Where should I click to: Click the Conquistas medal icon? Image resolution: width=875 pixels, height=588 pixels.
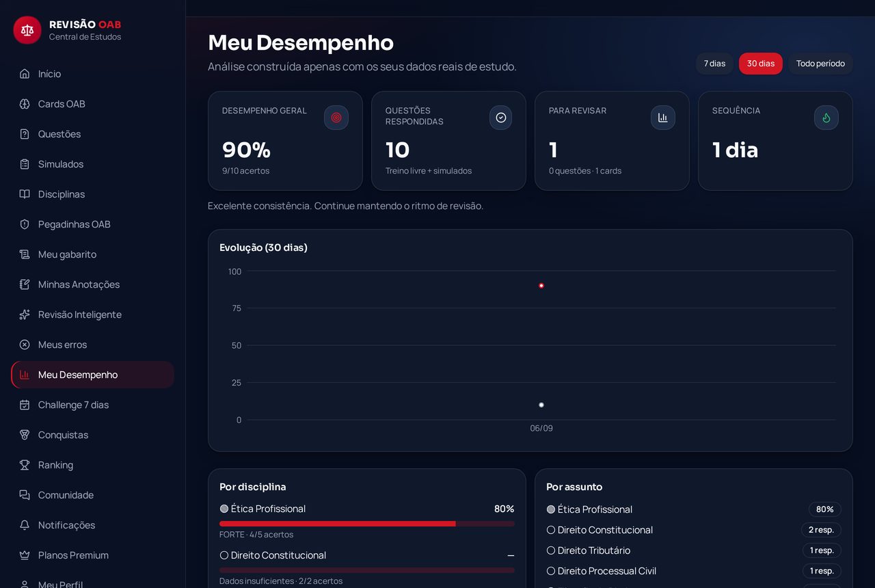25,435
